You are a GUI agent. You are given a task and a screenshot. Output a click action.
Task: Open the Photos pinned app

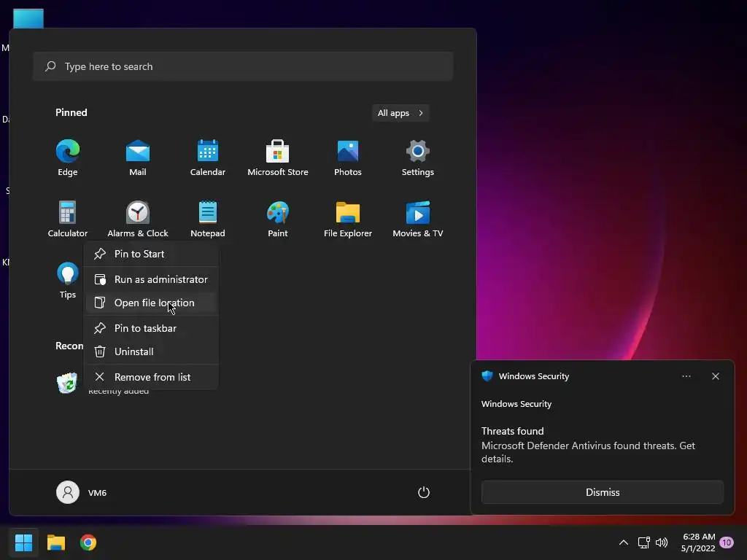coord(348,157)
